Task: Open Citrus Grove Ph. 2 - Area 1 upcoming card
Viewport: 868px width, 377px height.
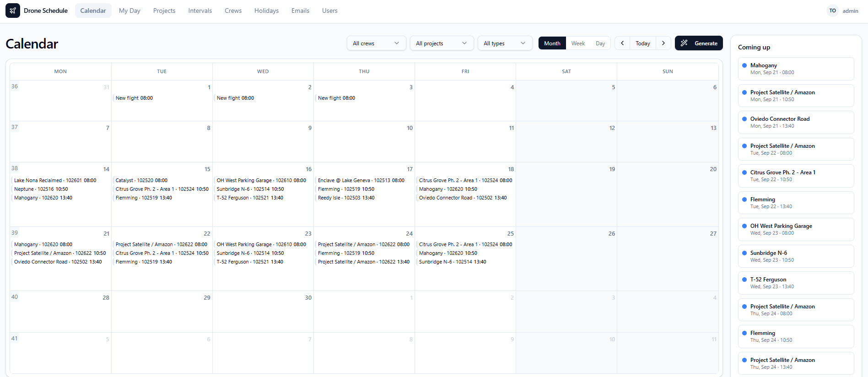Action: 796,176
